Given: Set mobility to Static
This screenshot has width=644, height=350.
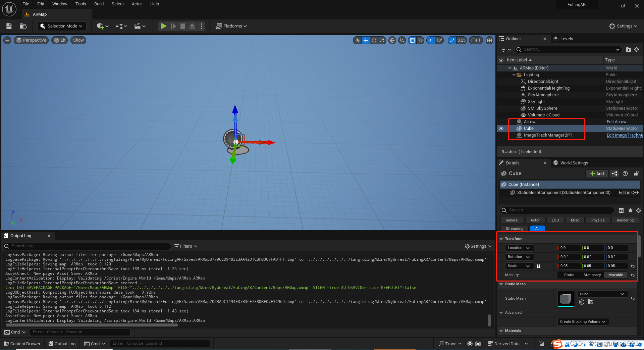Looking at the screenshot, I should tap(569, 275).
